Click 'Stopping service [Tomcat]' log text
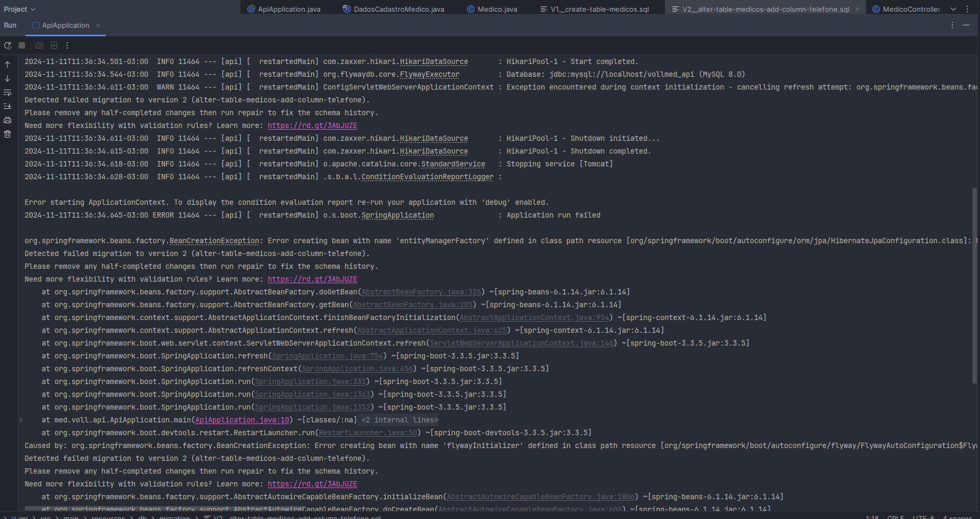This screenshot has width=980, height=519. 560,164
